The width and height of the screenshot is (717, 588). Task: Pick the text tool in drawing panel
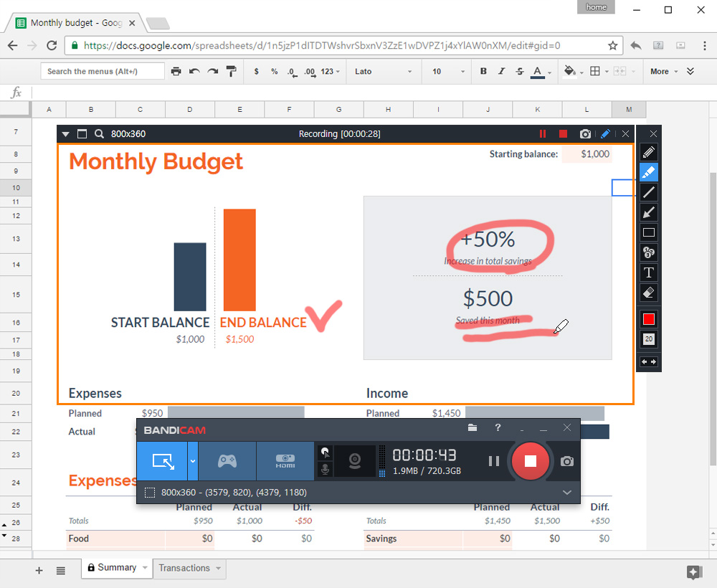[x=648, y=272]
